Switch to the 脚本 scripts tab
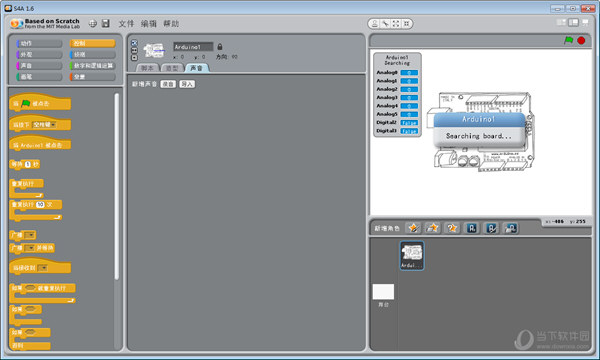Screen dimensions: 600x360 pos(147,68)
